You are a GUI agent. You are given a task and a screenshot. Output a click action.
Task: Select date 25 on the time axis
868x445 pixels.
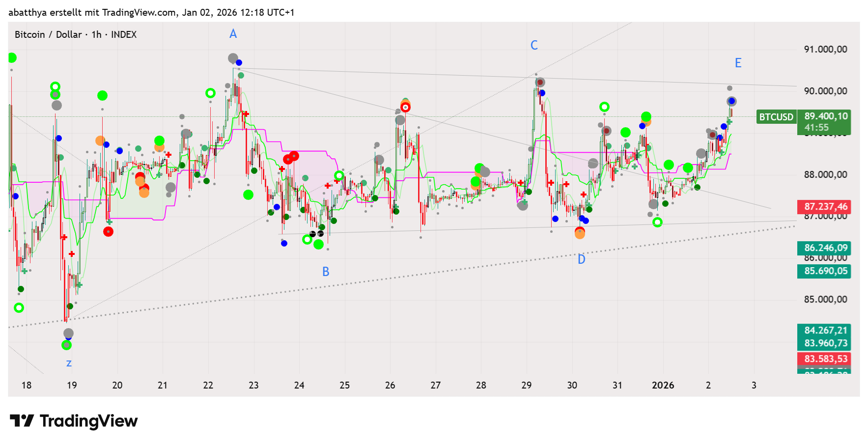tap(344, 386)
